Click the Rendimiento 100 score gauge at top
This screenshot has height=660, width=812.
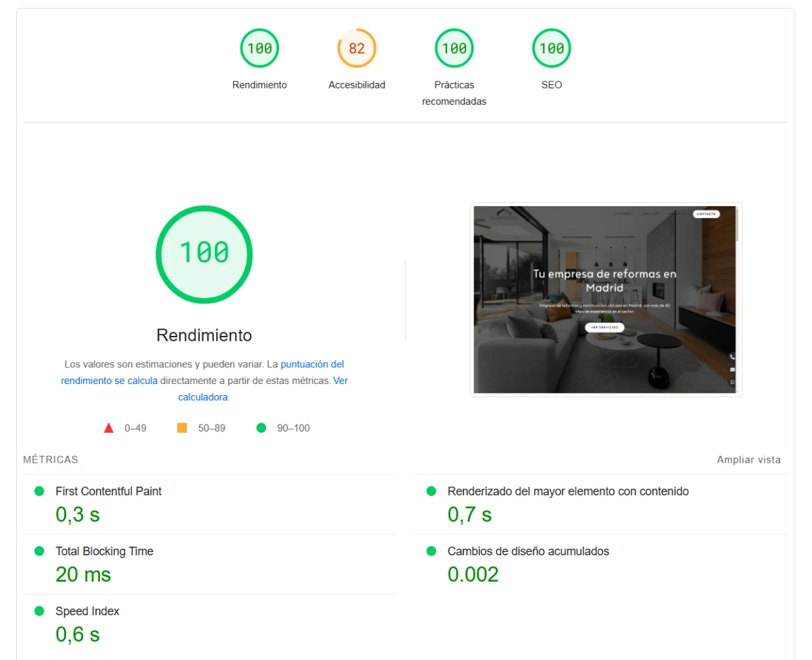(259, 49)
